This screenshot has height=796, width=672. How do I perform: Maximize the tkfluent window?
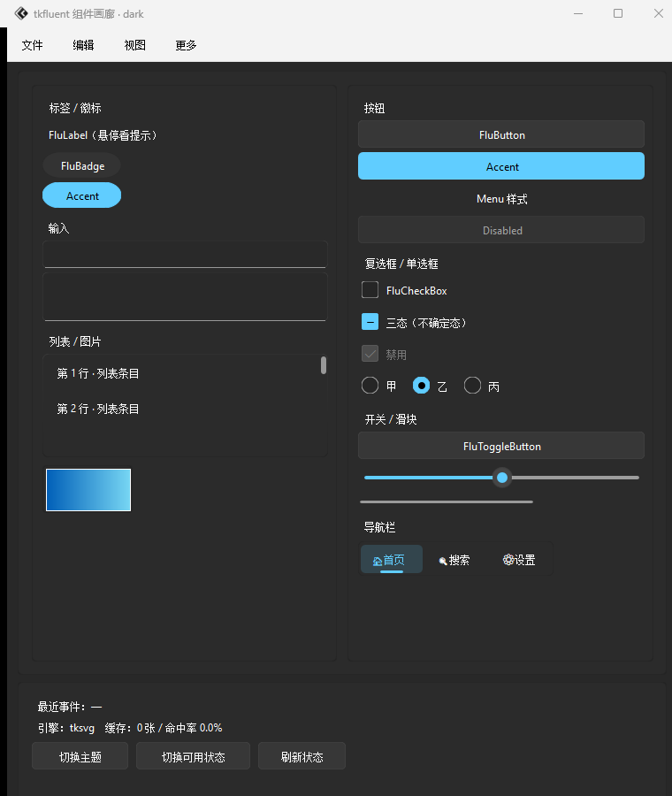pyautogui.click(x=618, y=13)
